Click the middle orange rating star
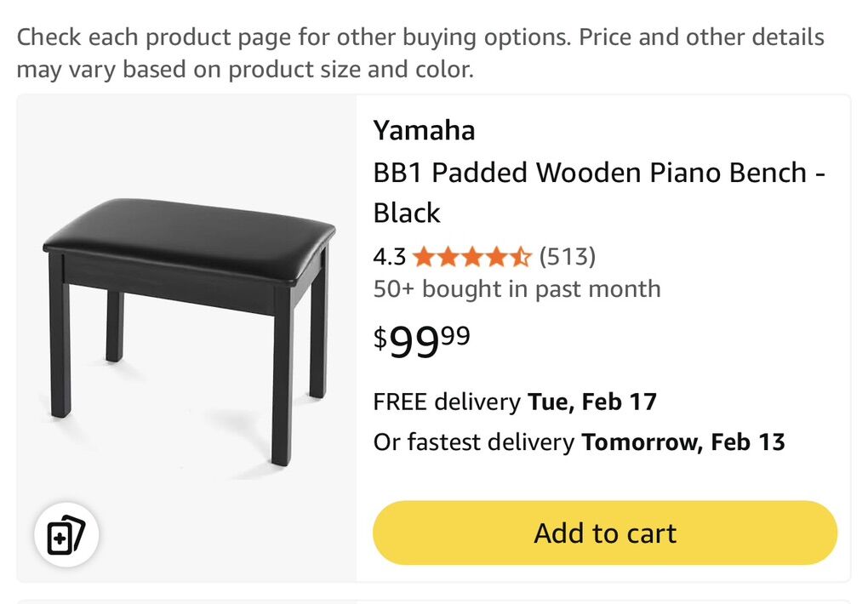 click(471, 256)
